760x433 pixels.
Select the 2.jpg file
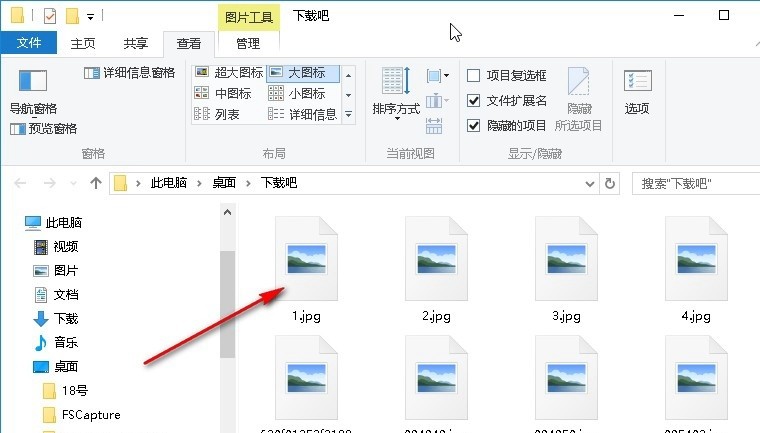coord(436,270)
